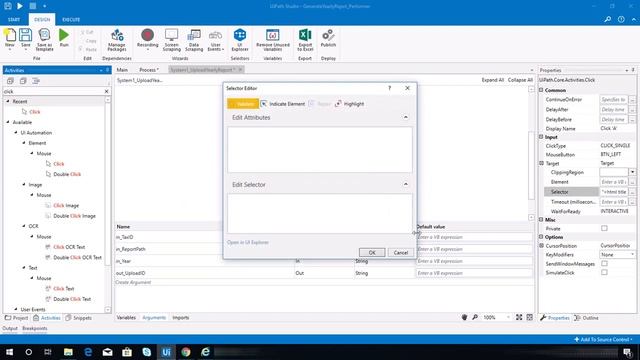The height and width of the screenshot is (360, 640).
Task: Click Highlight in Selector Editor
Action: [349, 104]
